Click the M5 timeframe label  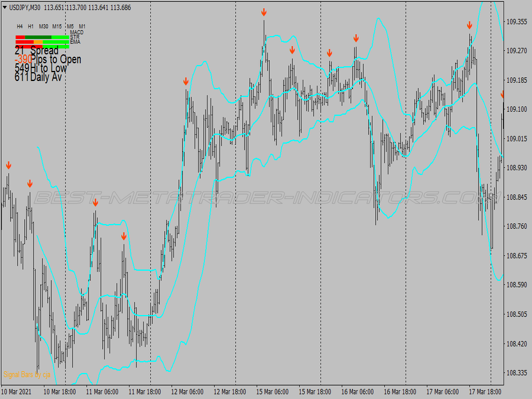pyautogui.click(x=70, y=27)
